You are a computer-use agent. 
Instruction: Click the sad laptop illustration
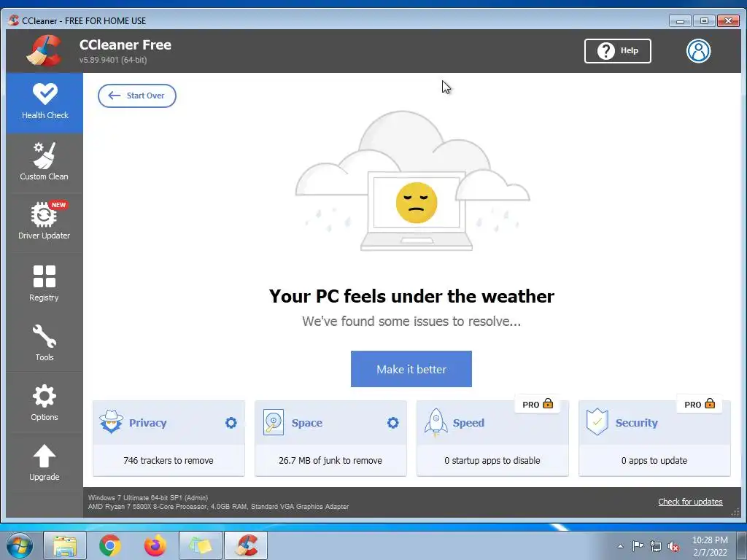pos(413,181)
